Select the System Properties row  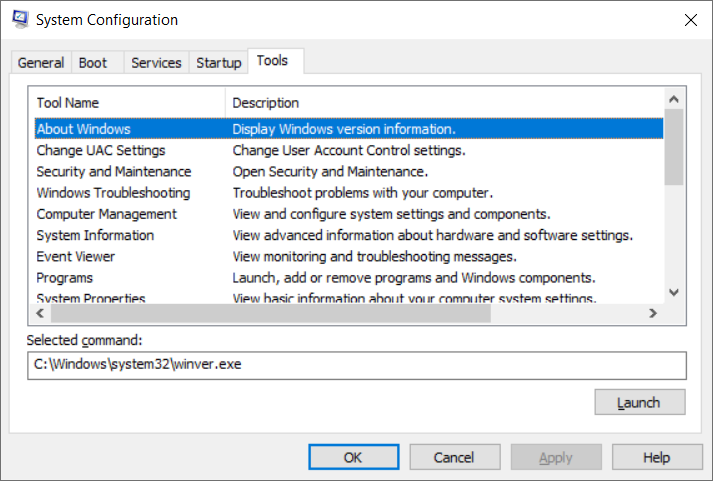pyautogui.click(x=349, y=297)
